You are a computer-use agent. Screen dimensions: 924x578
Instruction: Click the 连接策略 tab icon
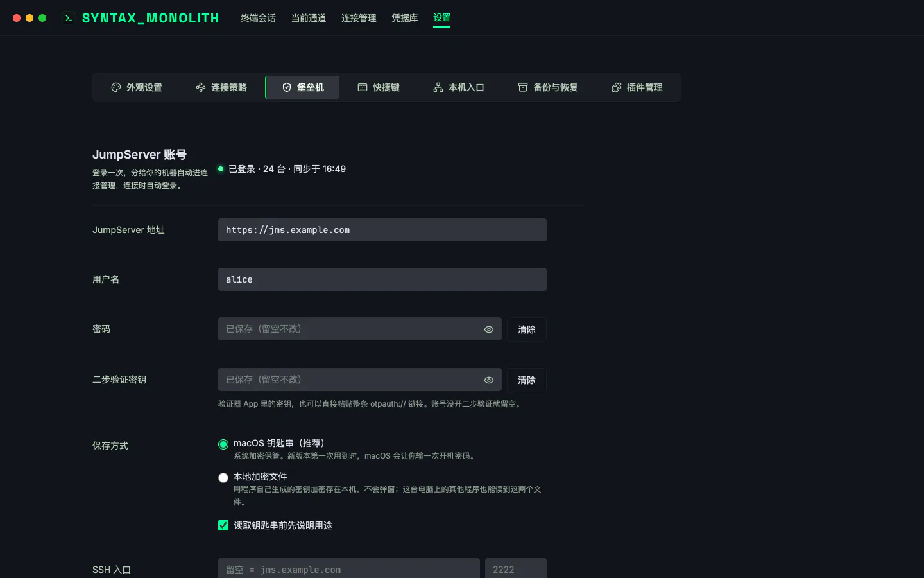(x=201, y=87)
